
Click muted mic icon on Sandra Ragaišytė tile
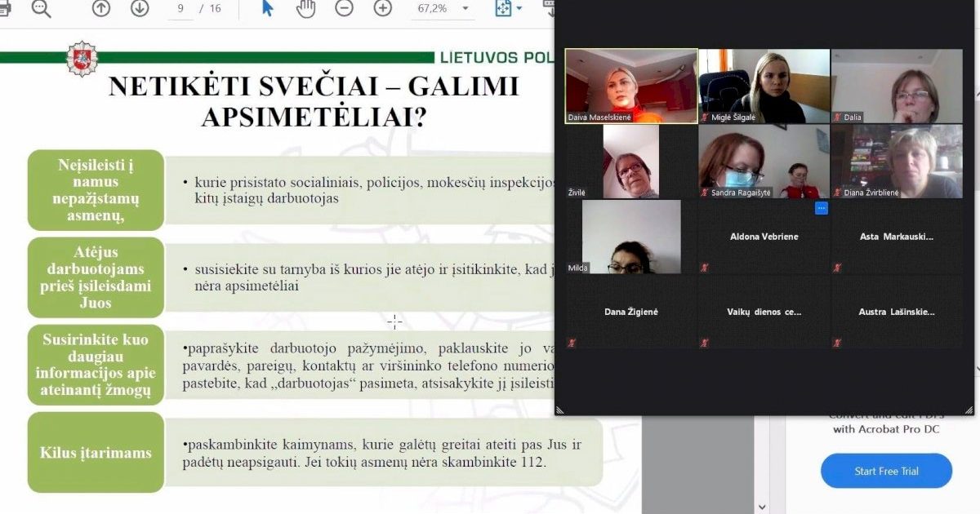click(x=705, y=193)
